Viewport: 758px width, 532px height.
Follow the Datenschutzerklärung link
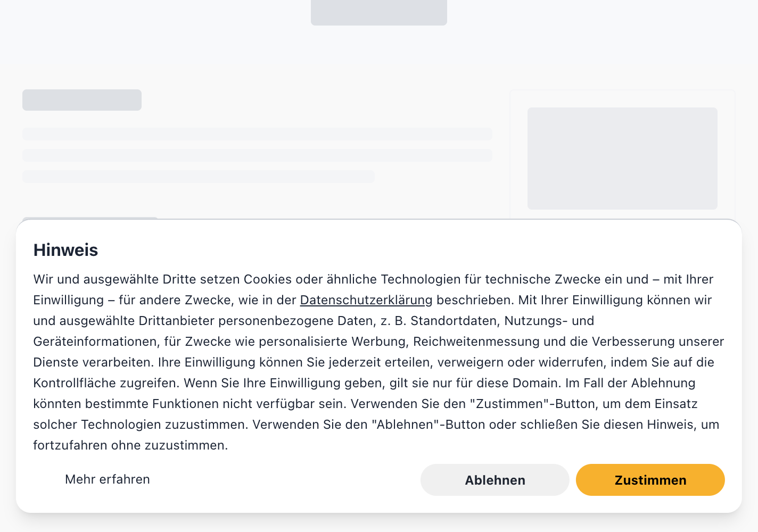coord(366,300)
